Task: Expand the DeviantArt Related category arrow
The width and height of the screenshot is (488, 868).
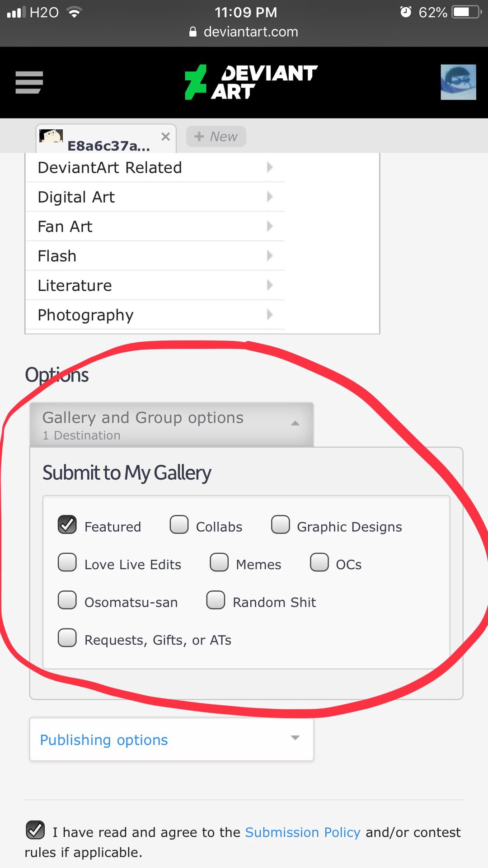Action: click(270, 167)
